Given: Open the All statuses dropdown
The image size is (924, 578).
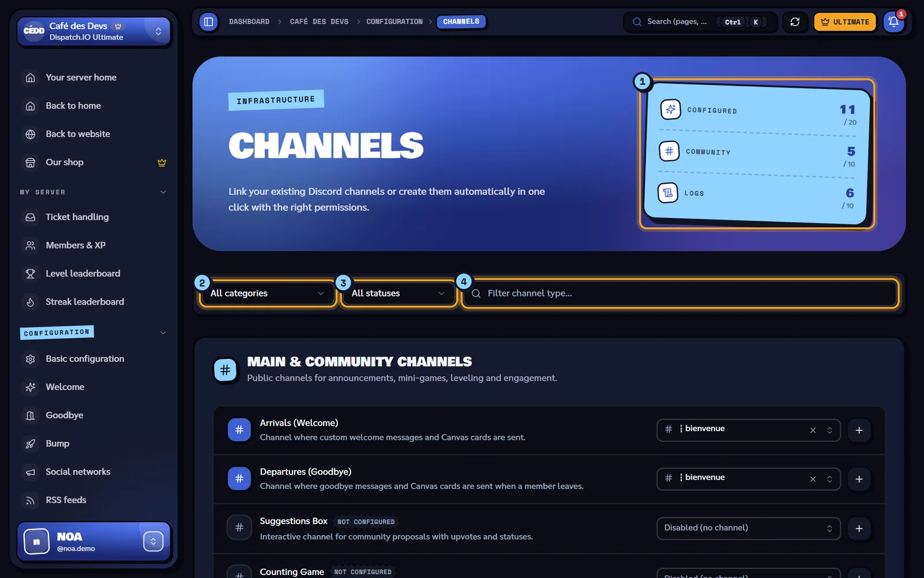Looking at the screenshot, I should coord(398,294).
